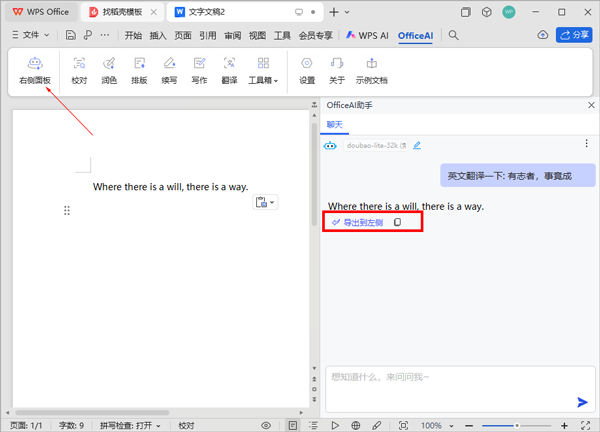Image resolution: width=600 pixels, height=432 pixels.
Task: Click the 翻译 translate icon
Action: tap(229, 70)
